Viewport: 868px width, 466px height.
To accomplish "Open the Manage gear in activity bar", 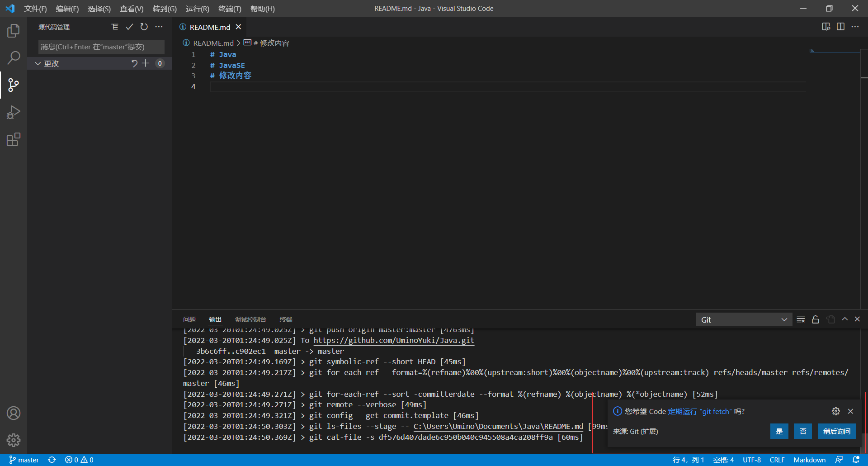I will 14,440.
